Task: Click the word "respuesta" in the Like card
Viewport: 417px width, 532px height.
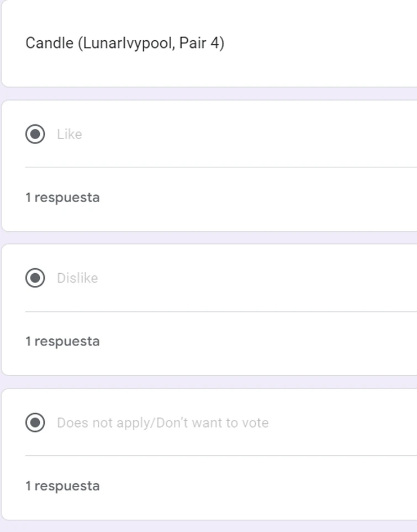Action: [x=67, y=197]
